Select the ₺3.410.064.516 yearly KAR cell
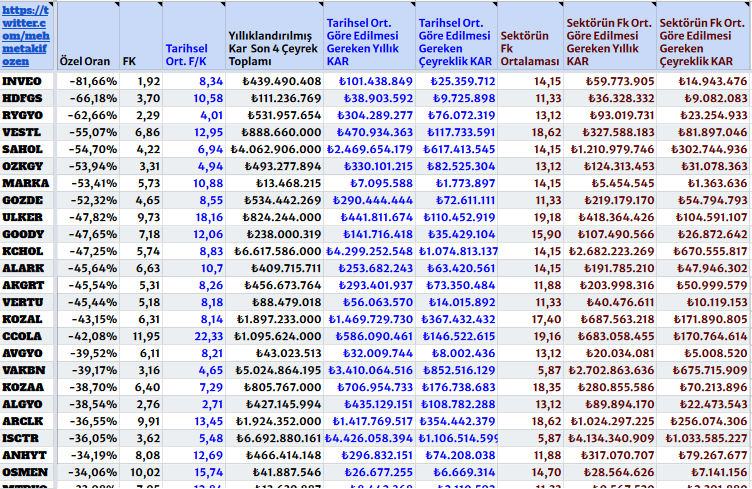 (x=370, y=371)
